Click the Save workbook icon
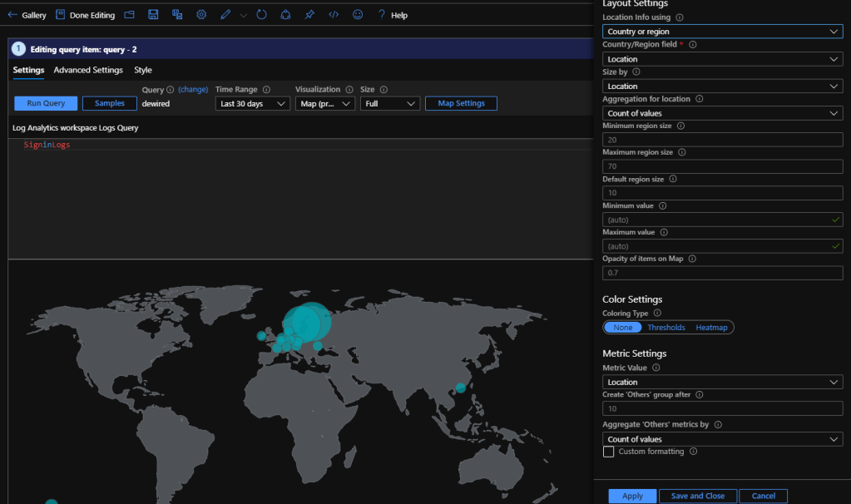 tap(153, 15)
